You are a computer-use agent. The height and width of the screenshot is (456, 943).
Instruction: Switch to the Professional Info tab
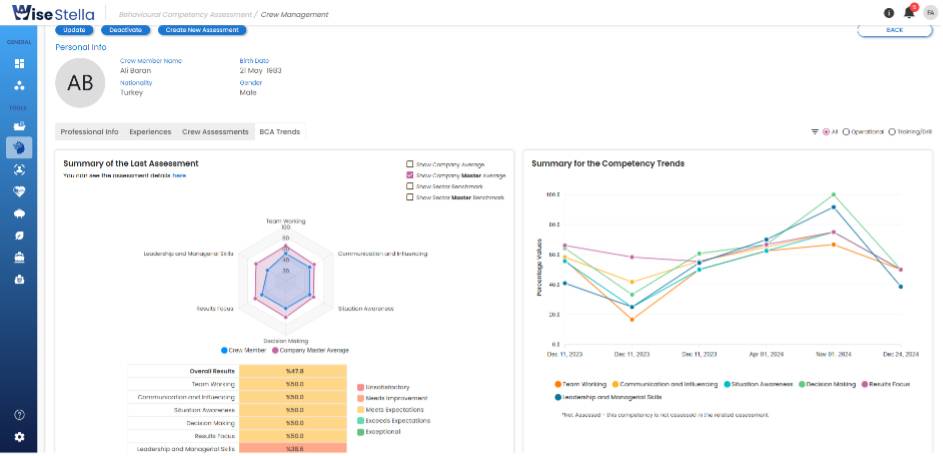pos(89,132)
